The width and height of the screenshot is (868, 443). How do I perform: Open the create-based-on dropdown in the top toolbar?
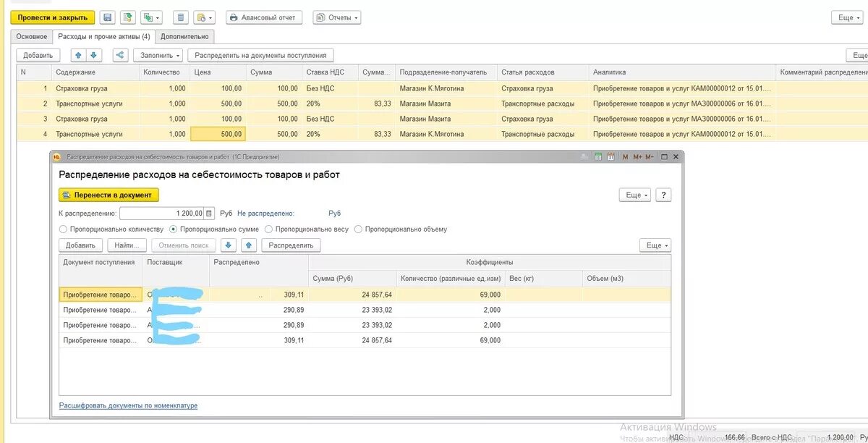(151, 17)
